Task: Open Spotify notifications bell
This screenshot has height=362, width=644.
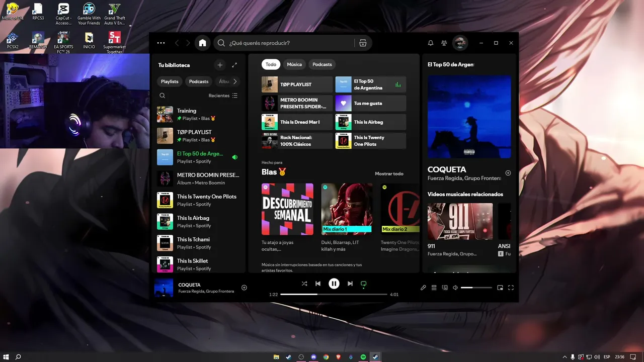Action: click(431, 43)
